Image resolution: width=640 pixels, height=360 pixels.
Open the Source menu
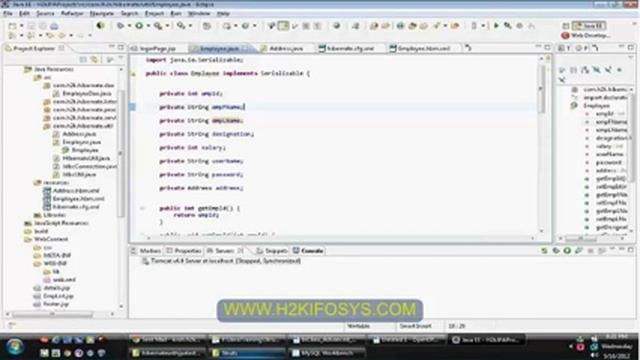(45, 13)
